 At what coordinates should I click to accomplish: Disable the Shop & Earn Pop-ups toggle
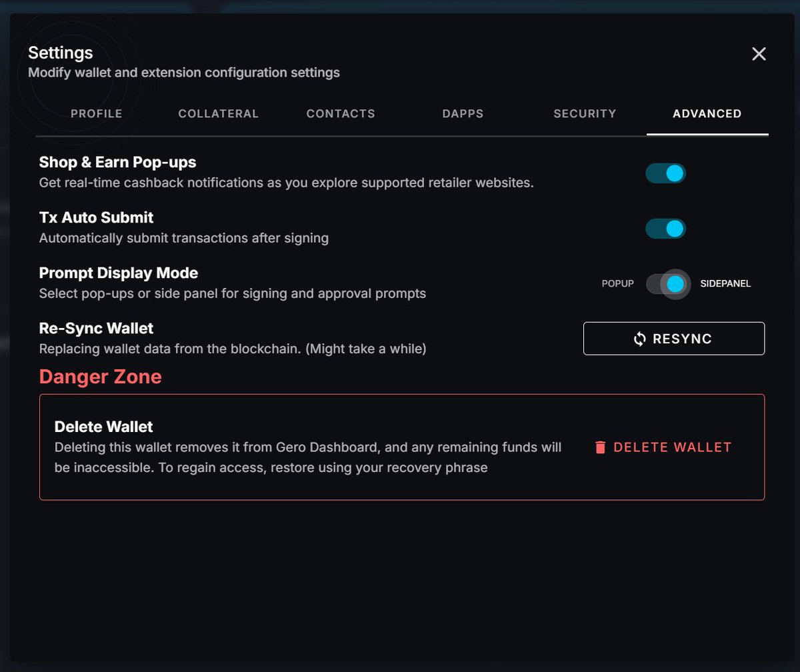665,173
